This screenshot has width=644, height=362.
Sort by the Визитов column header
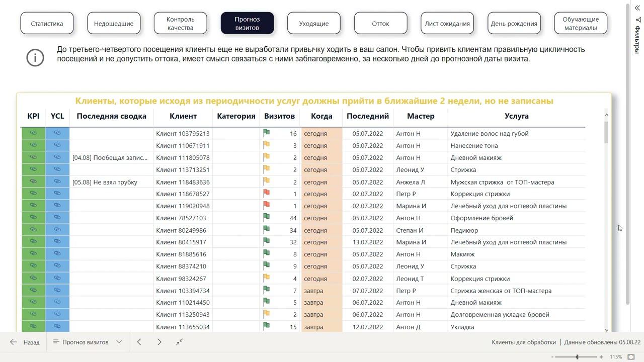(x=279, y=116)
